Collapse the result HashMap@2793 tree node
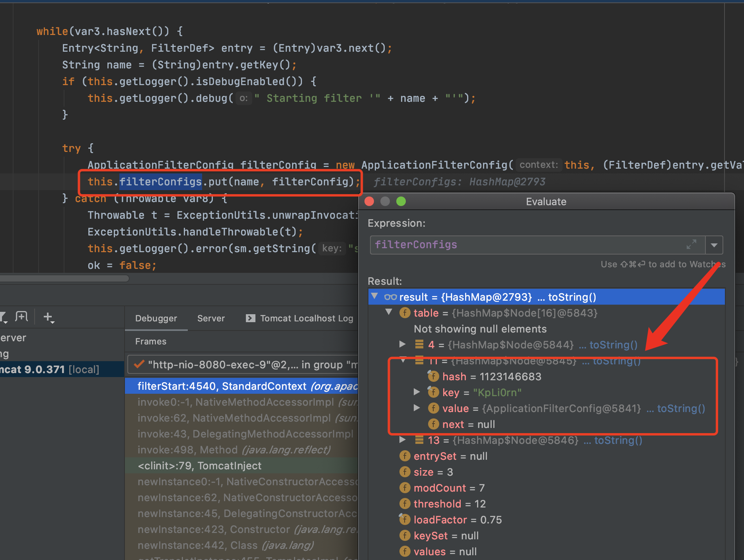744x560 pixels. (x=374, y=296)
